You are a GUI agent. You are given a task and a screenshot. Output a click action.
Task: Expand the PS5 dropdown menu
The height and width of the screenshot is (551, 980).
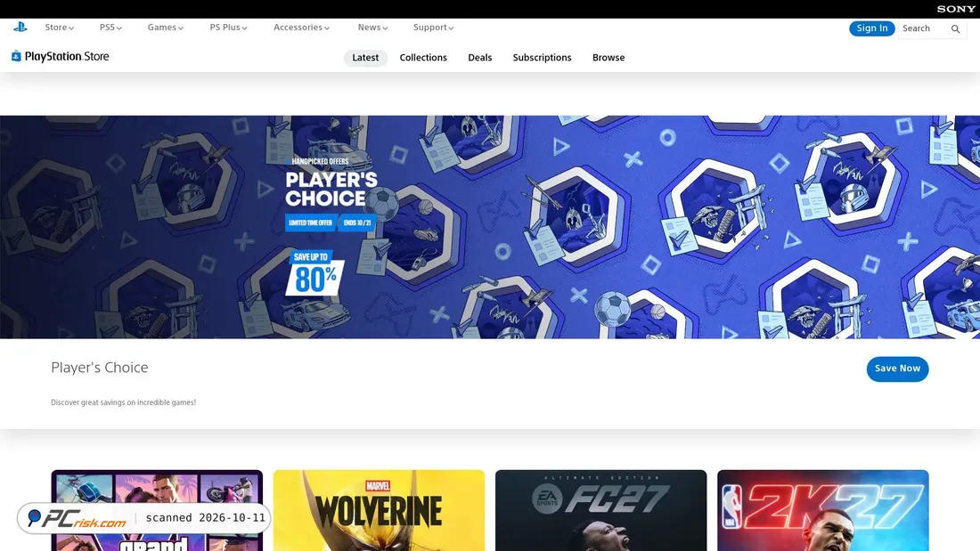point(110,28)
